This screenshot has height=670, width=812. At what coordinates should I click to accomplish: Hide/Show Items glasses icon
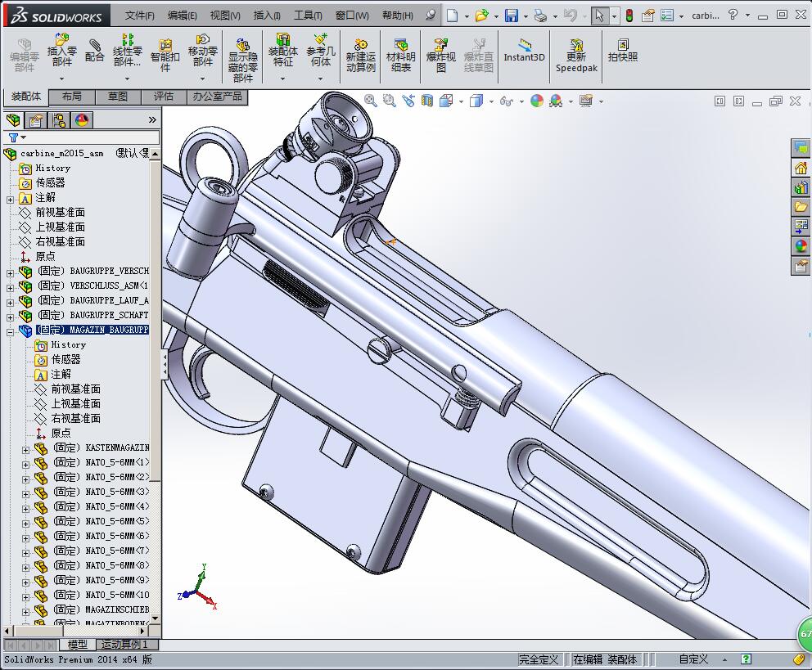507,101
